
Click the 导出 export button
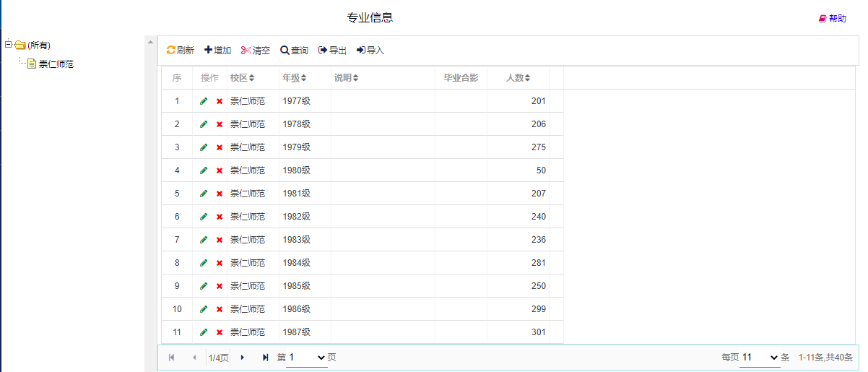tap(333, 51)
